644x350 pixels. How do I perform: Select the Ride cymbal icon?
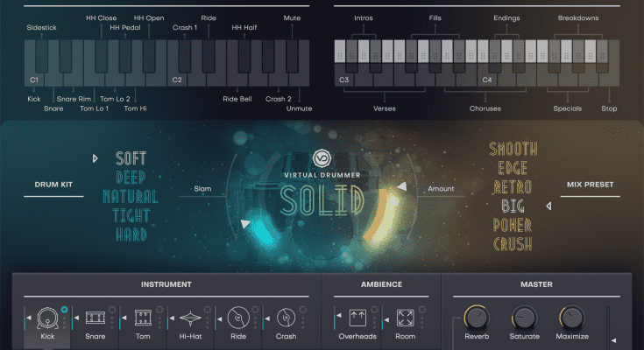(237, 318)
